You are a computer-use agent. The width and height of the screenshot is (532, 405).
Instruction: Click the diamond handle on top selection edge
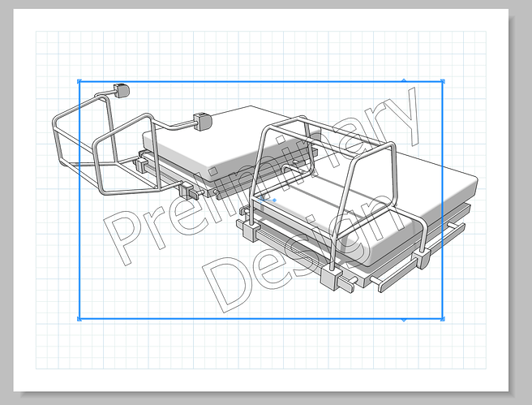pyautogui.click(x=404, y=81)
